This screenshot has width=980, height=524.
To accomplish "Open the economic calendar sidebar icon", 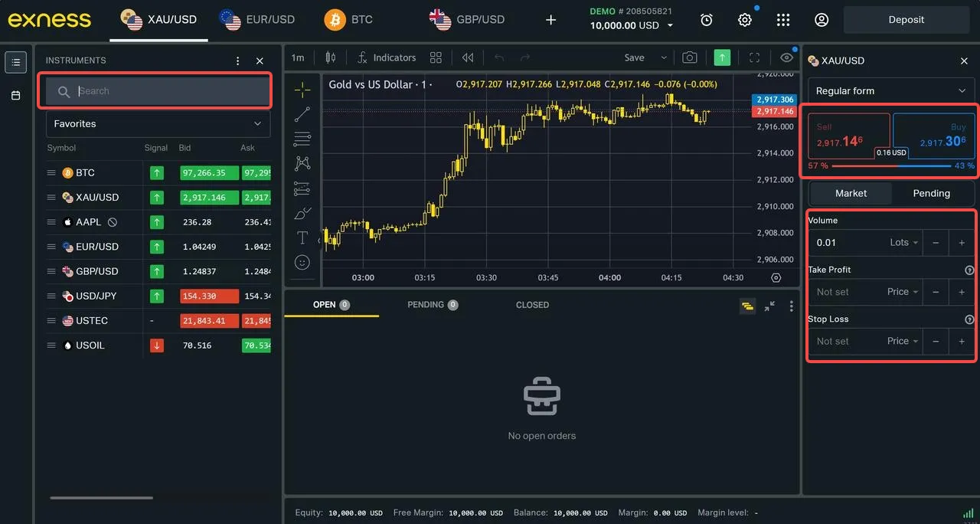I will pyautogui.click(x=16, y=96).
